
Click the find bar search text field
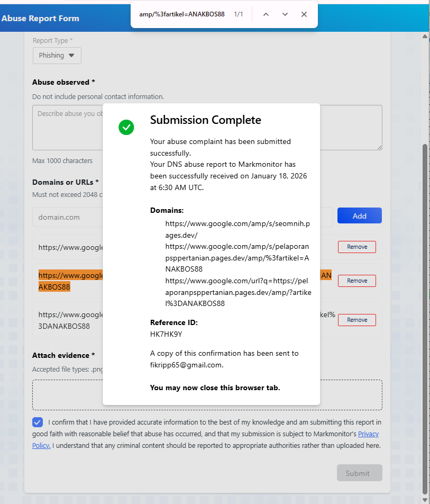point(182,14)
